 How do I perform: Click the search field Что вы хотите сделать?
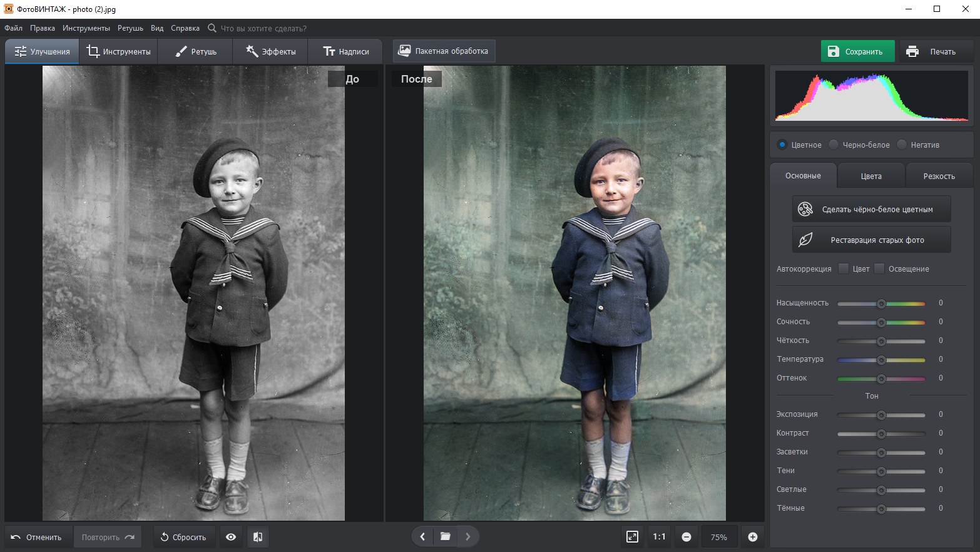263,28
